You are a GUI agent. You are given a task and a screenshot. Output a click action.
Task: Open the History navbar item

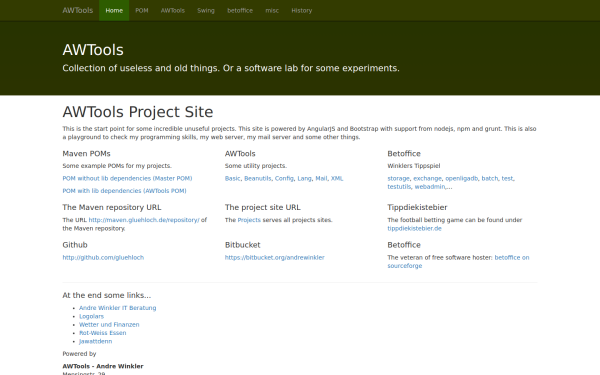(302, 10)
